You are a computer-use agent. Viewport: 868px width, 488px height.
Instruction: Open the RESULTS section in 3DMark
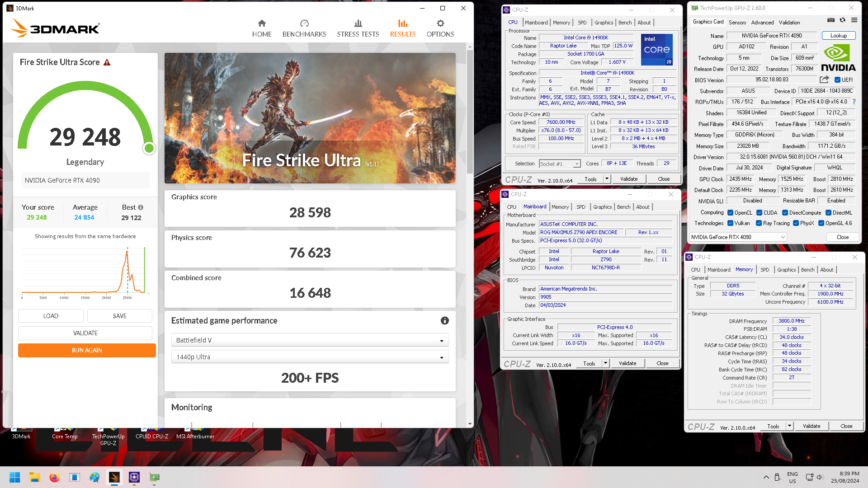402,28
